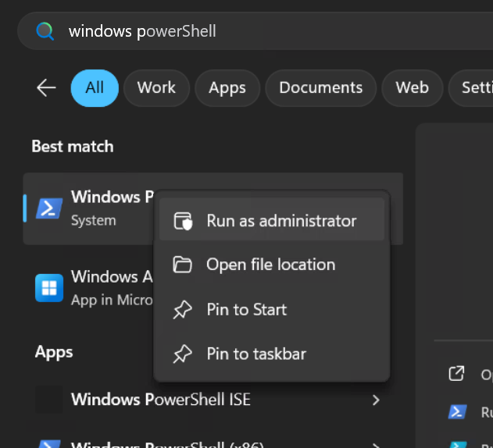Click the Windows PowerShell ISE app icon
Viewport: 493px width, 448px height.
pos(49,400)
